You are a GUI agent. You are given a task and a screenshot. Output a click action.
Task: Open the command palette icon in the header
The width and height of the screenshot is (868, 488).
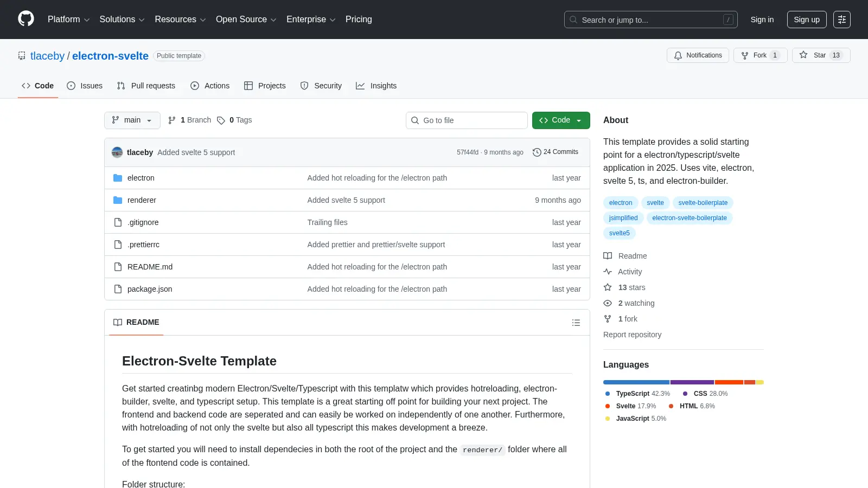pos(842,20)
